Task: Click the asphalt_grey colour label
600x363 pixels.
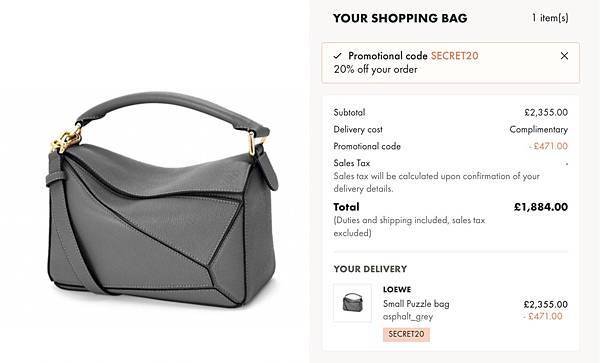Action: pyautogui.click(x=408, y=317)
